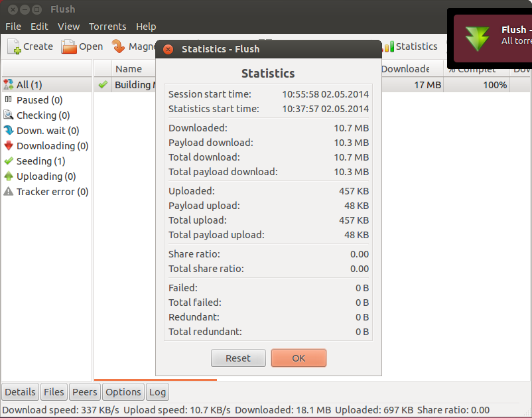Open the View menu
Viewport: 532px width, 418px height.
[x=68, y=27]
